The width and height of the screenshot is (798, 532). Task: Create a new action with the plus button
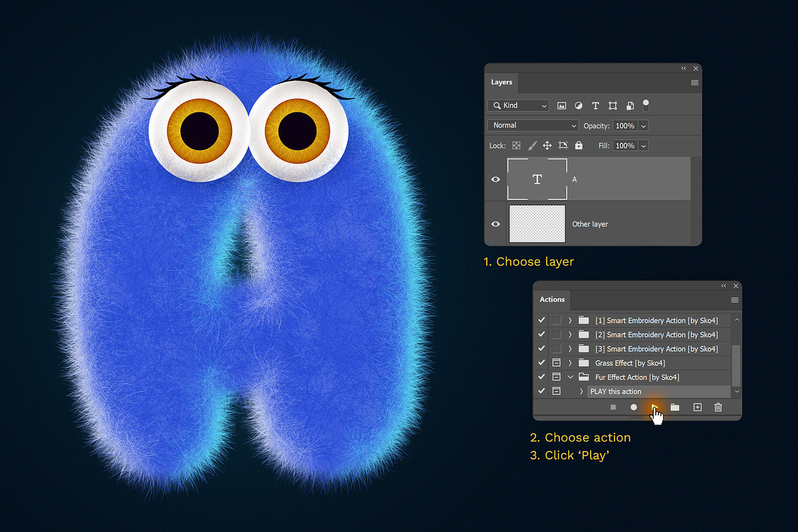tap(697, 407)
